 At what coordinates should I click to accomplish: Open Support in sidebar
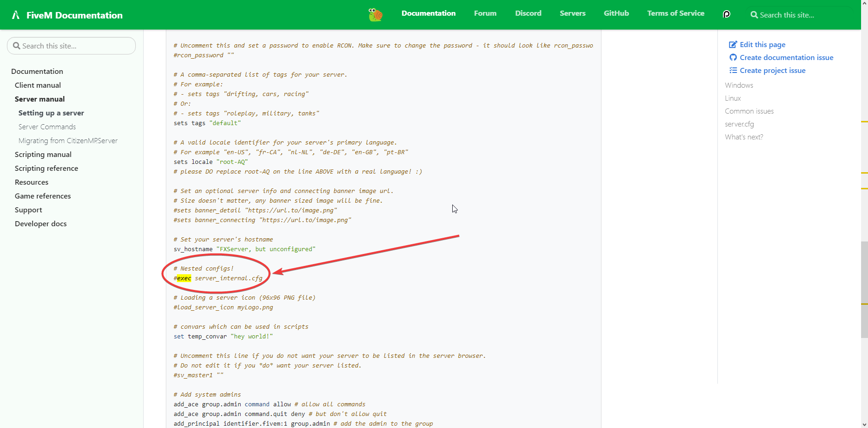pyautogui.click(x=28, y=210)
